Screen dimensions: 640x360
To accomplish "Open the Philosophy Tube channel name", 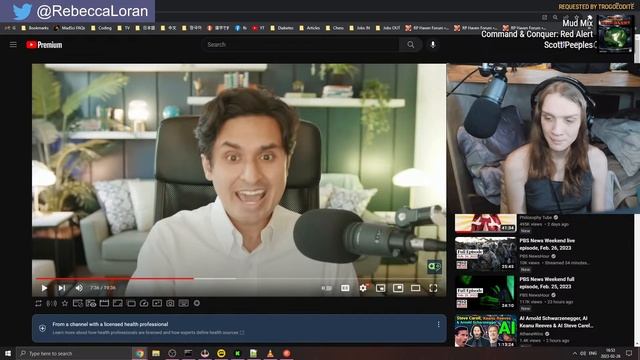I will (536, 218).
